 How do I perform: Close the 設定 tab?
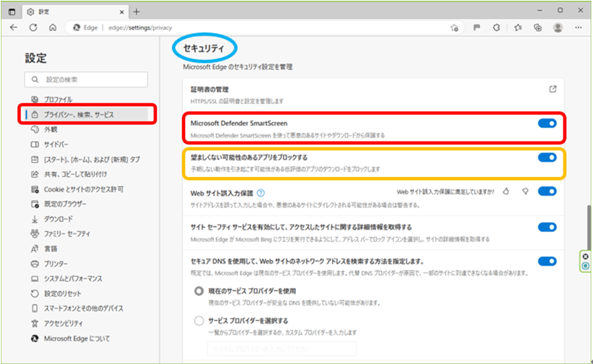121,12
